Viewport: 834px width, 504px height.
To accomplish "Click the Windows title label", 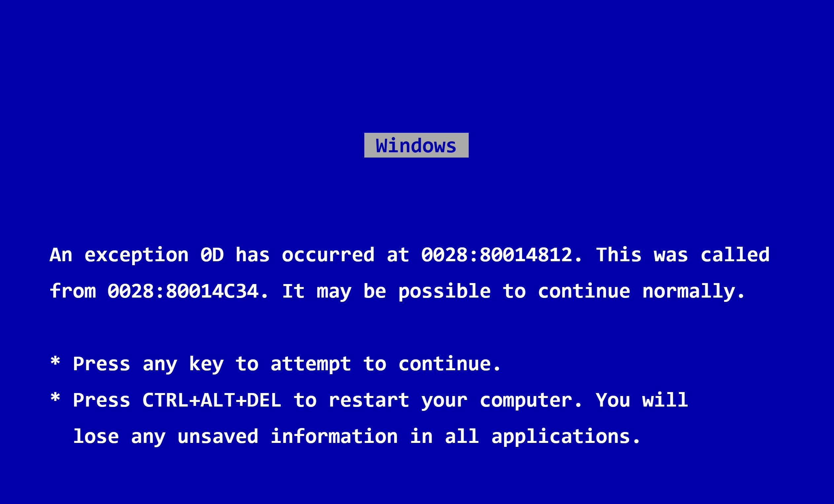I will (417, 145).
